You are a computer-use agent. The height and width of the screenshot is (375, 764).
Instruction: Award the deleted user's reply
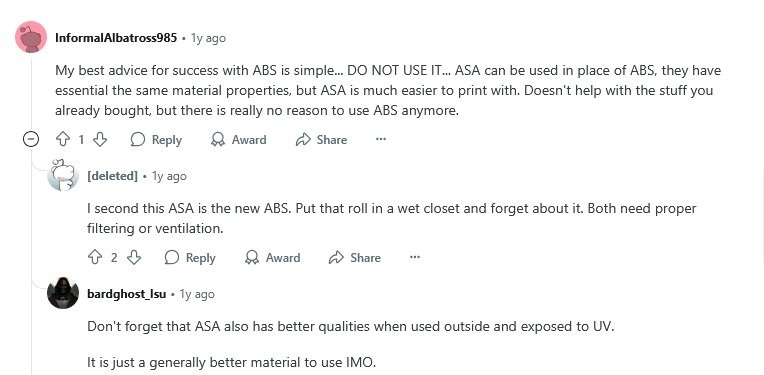272,258
